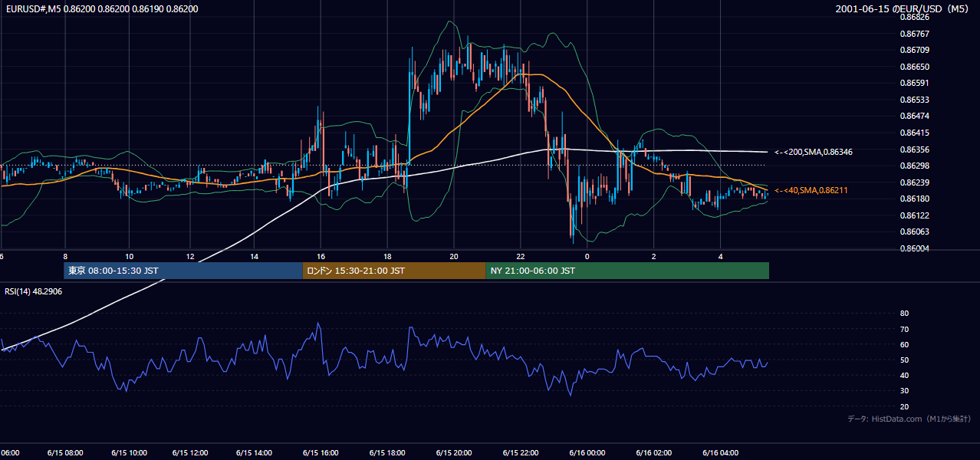Click hour tick '8' above the session bars

[x=65, y=256]
